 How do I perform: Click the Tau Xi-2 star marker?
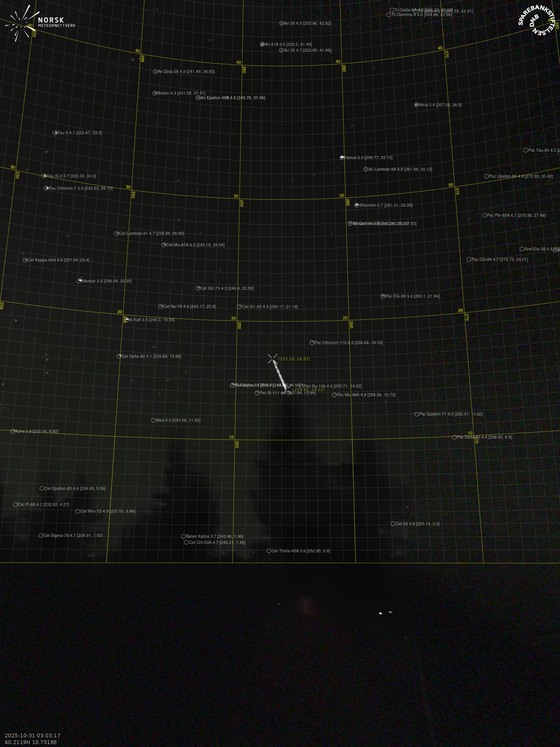pos(44,176)
